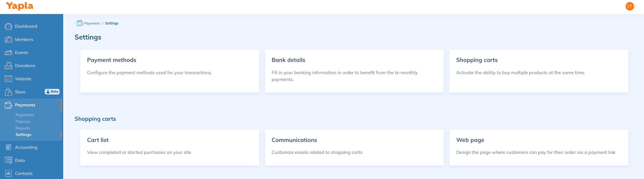Image resolution: width=644 pixels, height=179 pixels.
Task: Collapse the Payments sidebar section
Action: (x=25, y=105)
